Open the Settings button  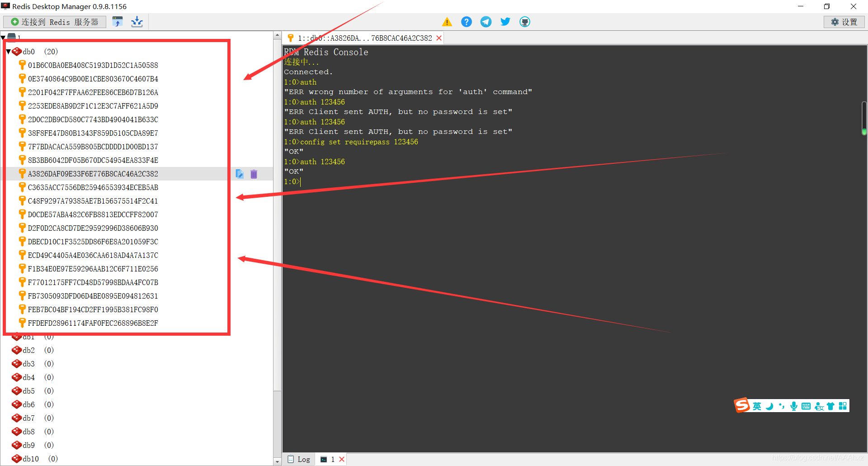[x=844, y=22]
